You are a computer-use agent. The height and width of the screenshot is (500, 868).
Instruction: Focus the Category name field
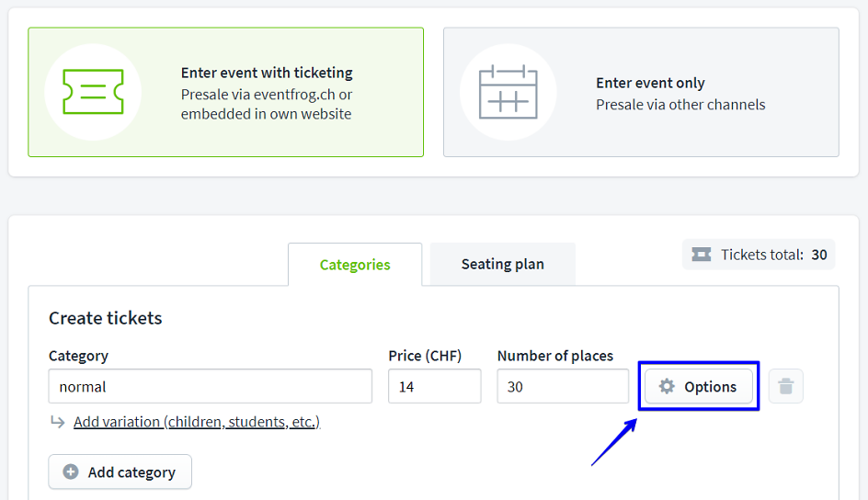click(x=210, y=387)
